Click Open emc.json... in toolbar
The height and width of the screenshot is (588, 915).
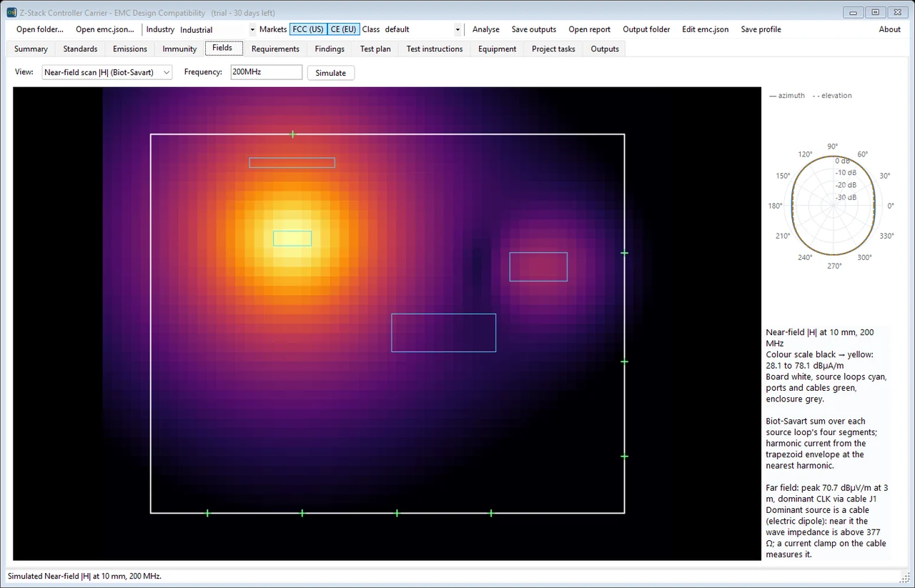click(105, 29)
